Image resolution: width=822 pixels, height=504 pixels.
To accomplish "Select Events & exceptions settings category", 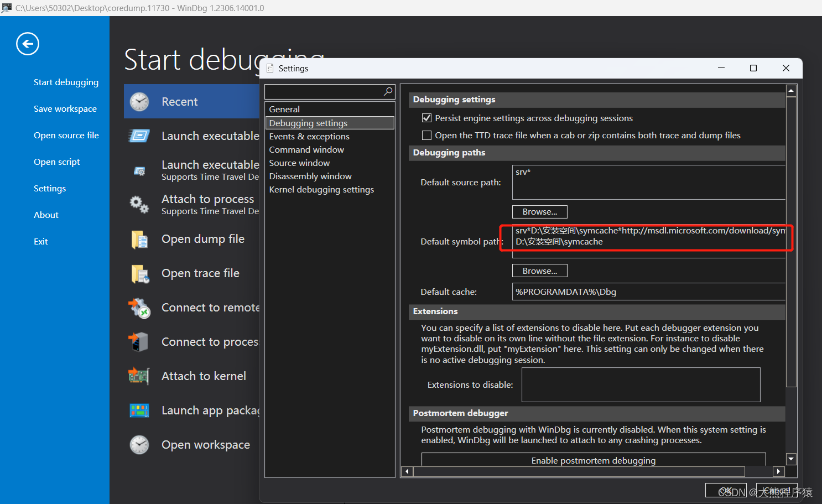I will 309,136.
